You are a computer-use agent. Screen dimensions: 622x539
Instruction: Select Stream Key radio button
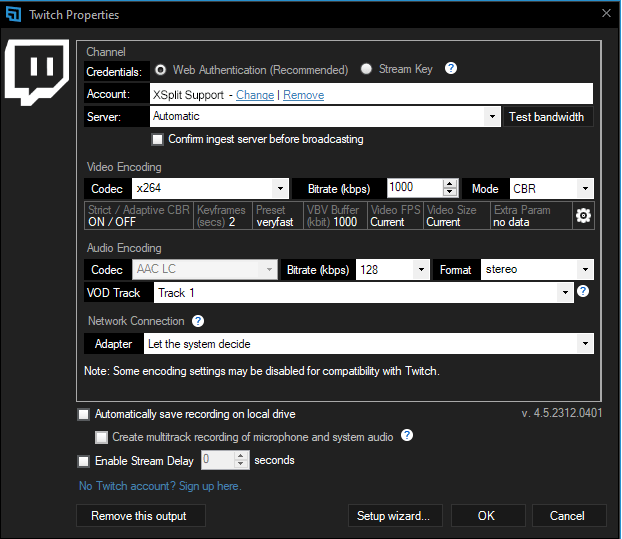pos(366,69)
